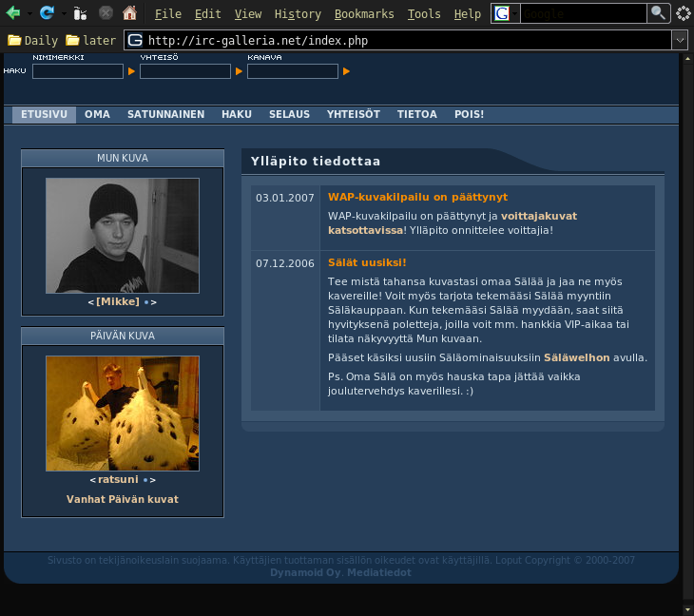
Task: Focus the Yhteisö search field
Action: click(185, 71)
